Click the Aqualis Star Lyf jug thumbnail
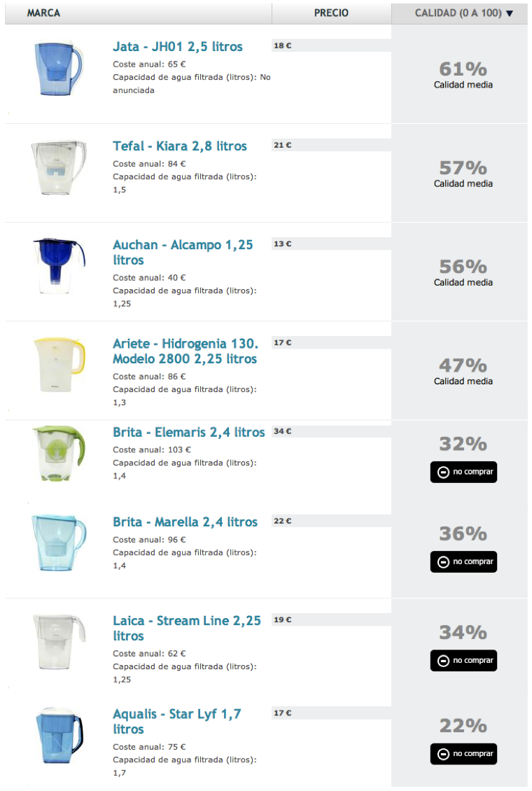 [59, 735]
